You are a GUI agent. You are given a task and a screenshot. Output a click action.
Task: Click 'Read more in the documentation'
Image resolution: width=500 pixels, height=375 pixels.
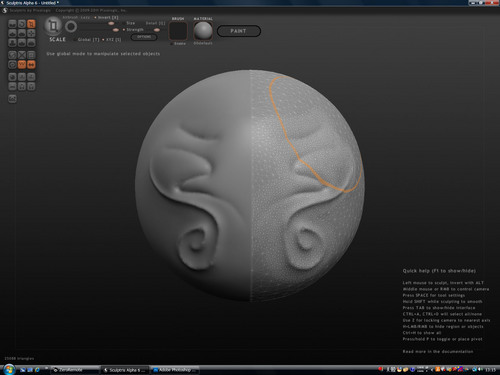(x=438, y=351)
